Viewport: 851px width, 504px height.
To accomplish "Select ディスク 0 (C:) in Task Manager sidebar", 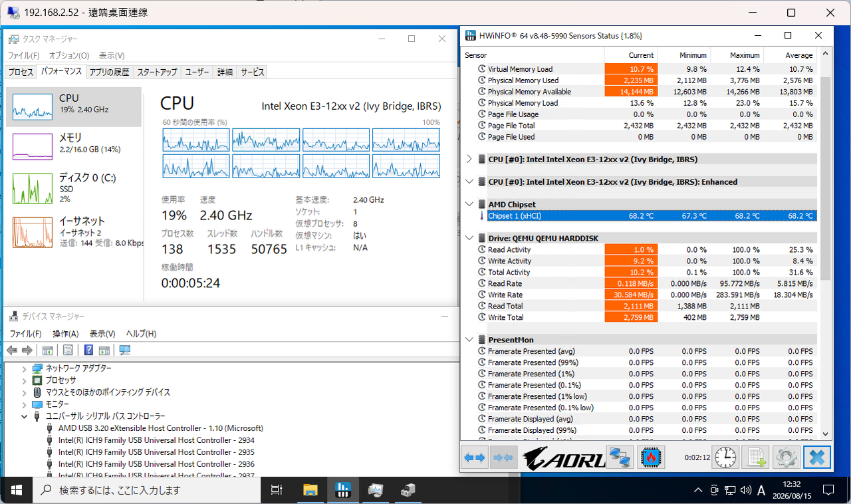I will [74, 188].
